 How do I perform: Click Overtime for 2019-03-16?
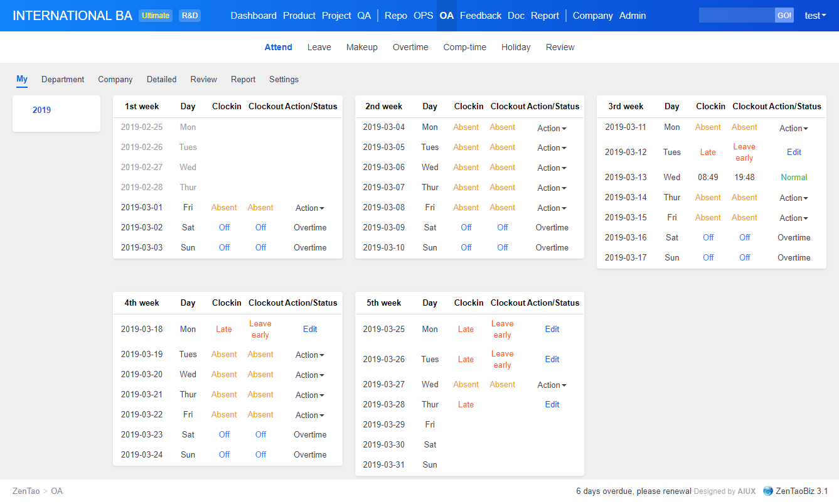point(794,237)
